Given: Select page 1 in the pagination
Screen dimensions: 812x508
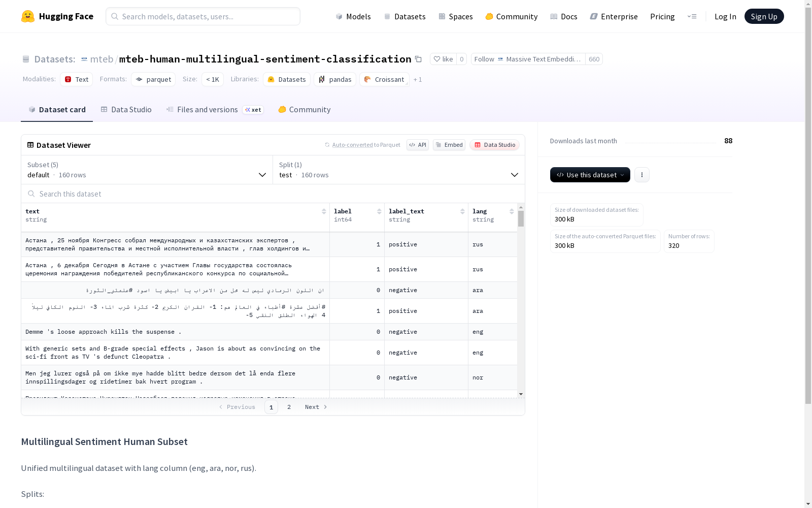Looking at the screenshot, I should (x=271, y=407).
